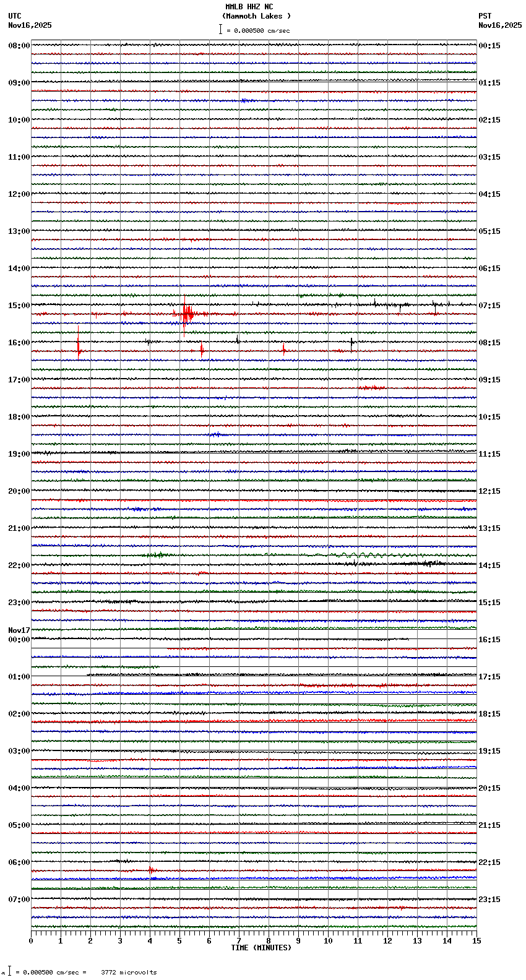Click the 15 tick label on time axis

[x=476, y=941]
